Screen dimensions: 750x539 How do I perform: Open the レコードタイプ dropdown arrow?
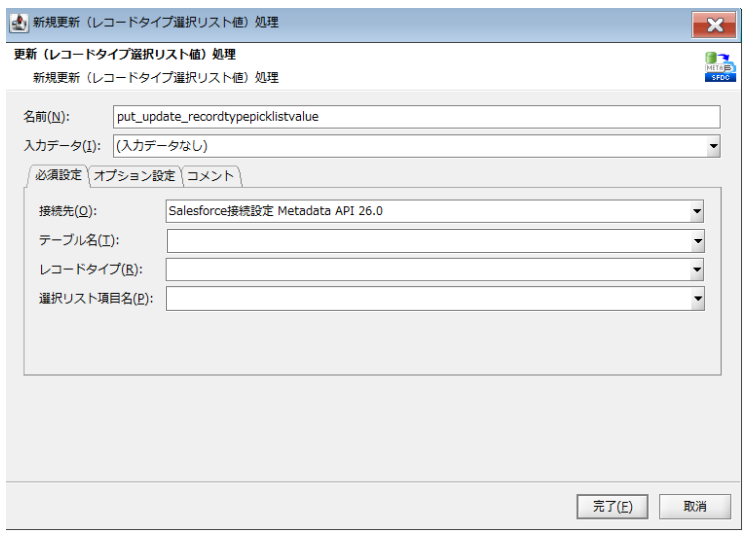click(x=696, y=270)
